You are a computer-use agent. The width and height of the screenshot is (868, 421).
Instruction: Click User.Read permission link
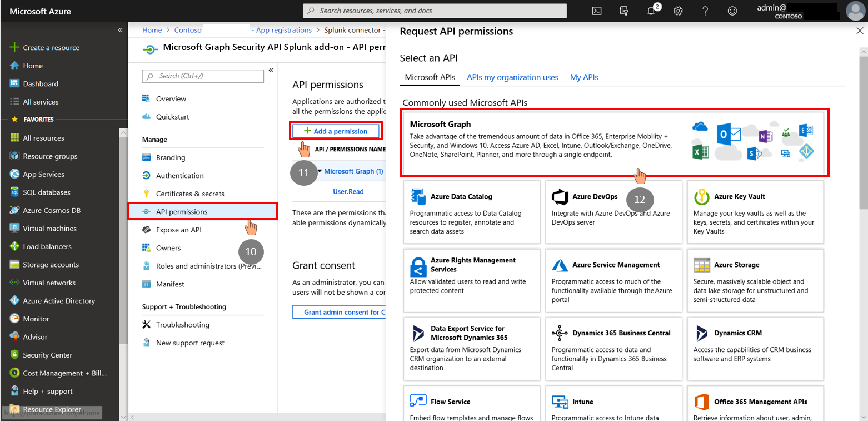[x=348, y=191]
